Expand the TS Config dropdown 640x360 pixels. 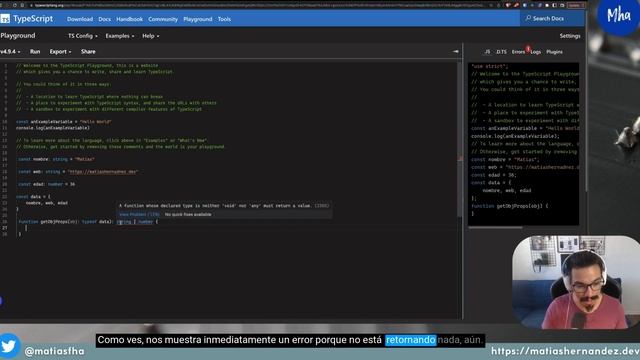(82, 36)
